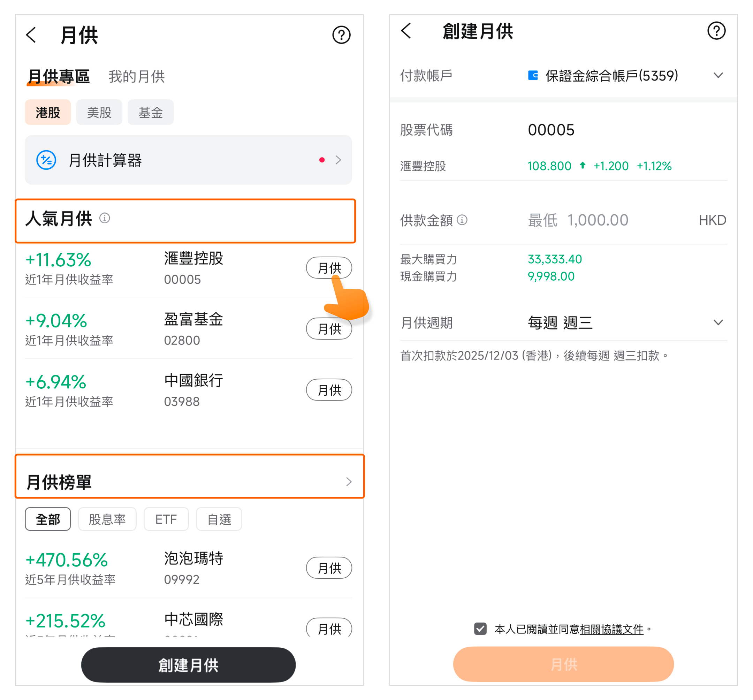
Task: Open help on the 創建月供 screen
Action: pyautogui.click(x=716, y=31)
